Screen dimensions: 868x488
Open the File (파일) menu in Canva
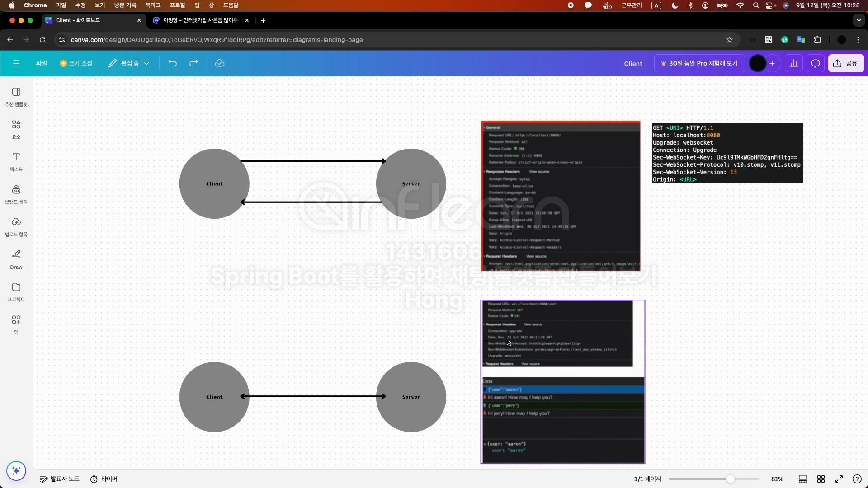pyautogui.click(x=42, y=63)
